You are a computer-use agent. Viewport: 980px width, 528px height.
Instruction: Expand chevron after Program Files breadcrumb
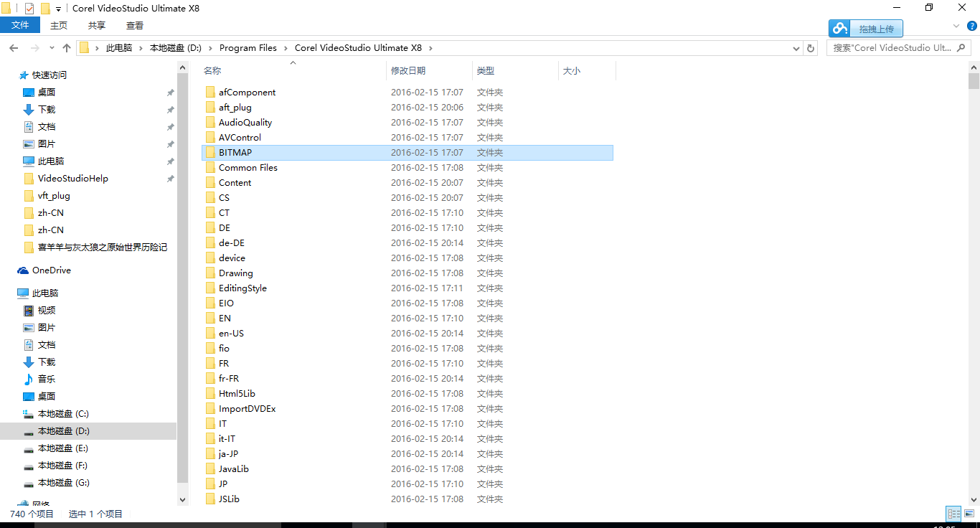[x=286, y=48]
